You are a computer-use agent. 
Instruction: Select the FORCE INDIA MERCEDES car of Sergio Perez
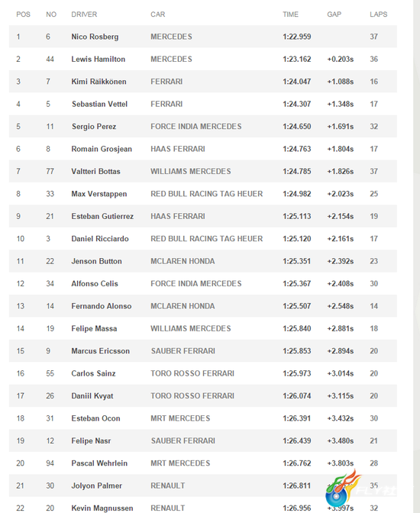pyautogui.click(x=196, y=127)
